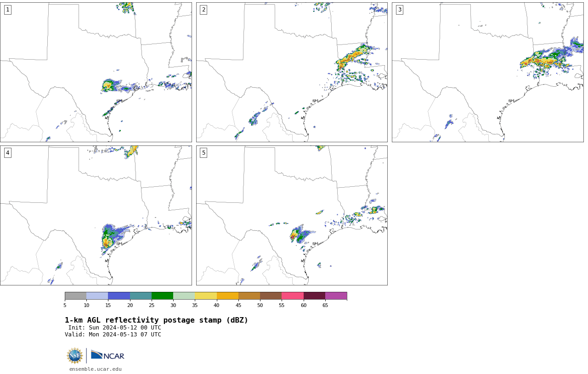Viewport: 588px width, 374px height.
Task: Click 'Init: Sun 2024-05-12 00 UTC' text
Action: point(115,328)
